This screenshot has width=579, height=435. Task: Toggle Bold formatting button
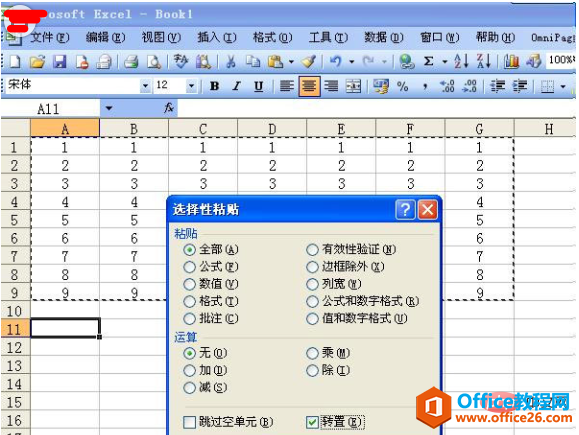tap(214, 86)
